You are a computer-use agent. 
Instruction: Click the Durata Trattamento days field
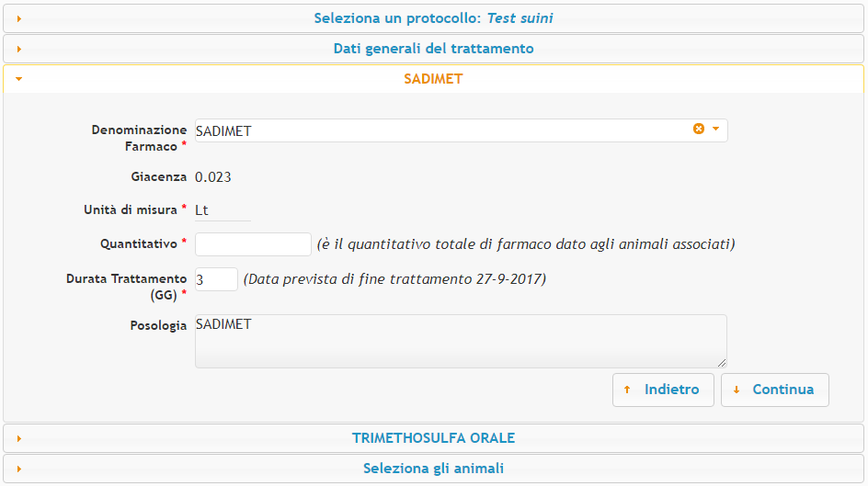coord(216,279)
